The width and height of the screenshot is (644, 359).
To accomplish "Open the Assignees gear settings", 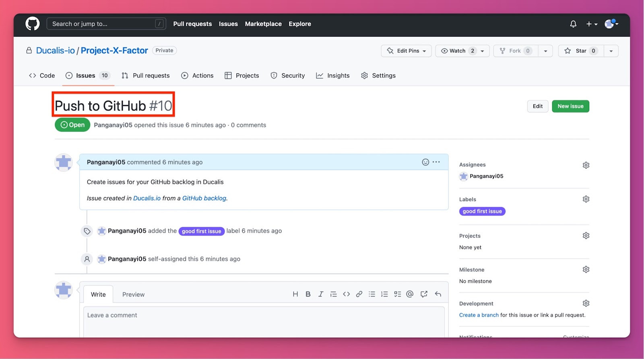I will coord(586,165).
